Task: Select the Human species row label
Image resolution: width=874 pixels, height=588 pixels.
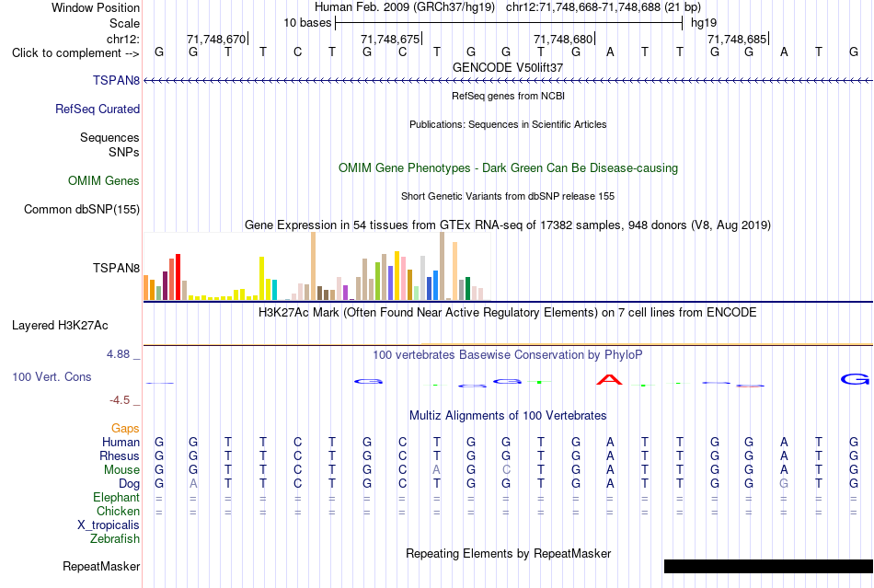Action: (x=121, y=442)
